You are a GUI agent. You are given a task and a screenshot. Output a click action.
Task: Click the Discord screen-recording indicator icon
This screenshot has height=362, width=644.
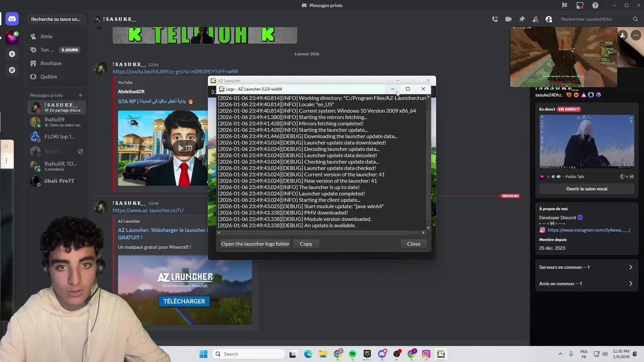[580, 6]
